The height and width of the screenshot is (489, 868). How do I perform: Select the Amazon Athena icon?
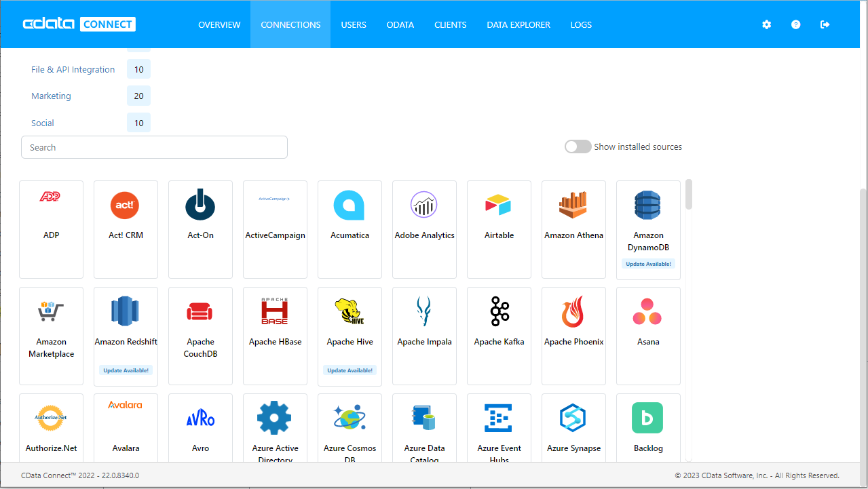click(573, 205)
